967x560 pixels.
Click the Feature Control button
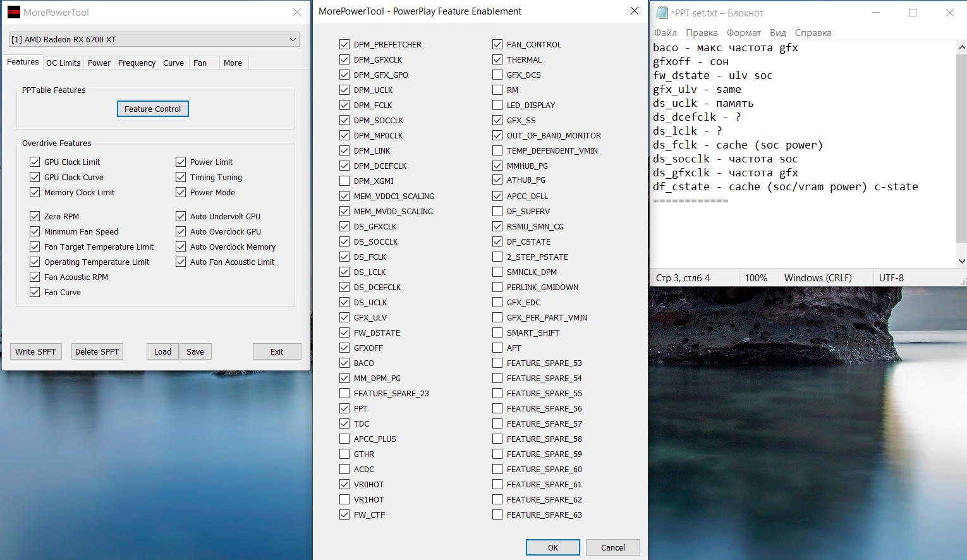click(153, 109)
